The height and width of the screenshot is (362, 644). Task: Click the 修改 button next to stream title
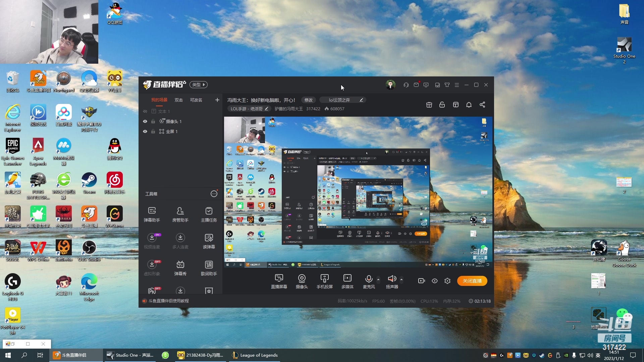(x=308, y=100)
